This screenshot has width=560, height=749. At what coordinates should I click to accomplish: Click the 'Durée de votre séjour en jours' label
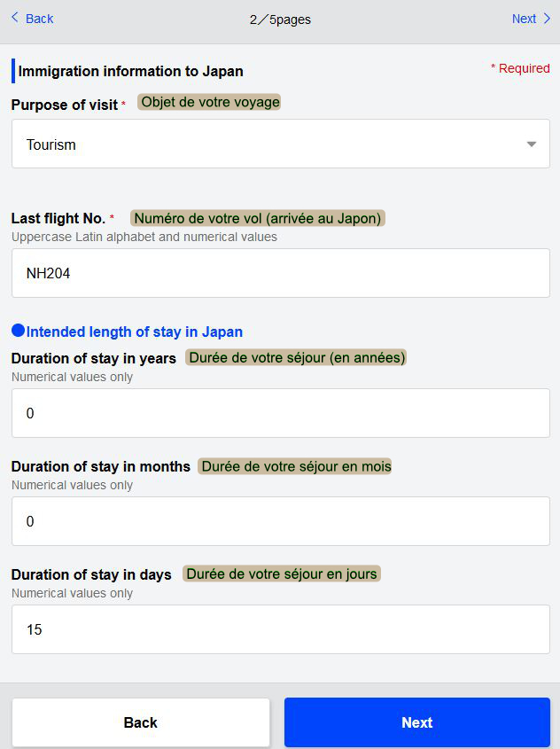(282, 573)
